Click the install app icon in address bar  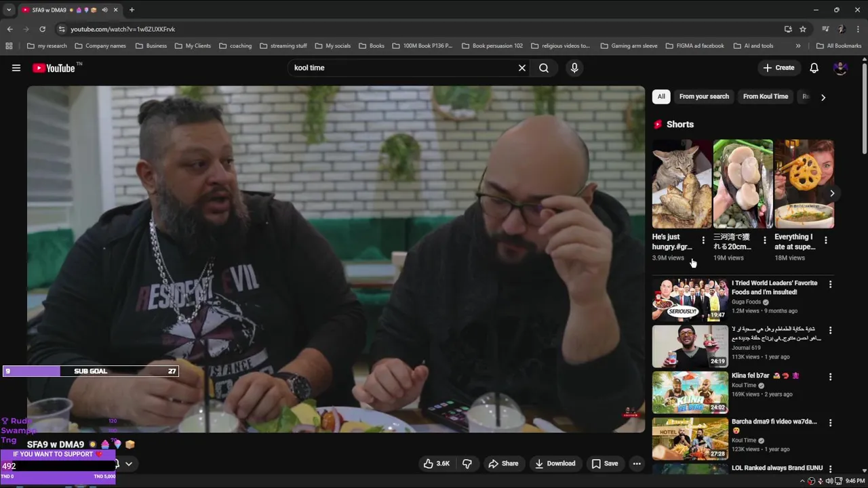788,29
